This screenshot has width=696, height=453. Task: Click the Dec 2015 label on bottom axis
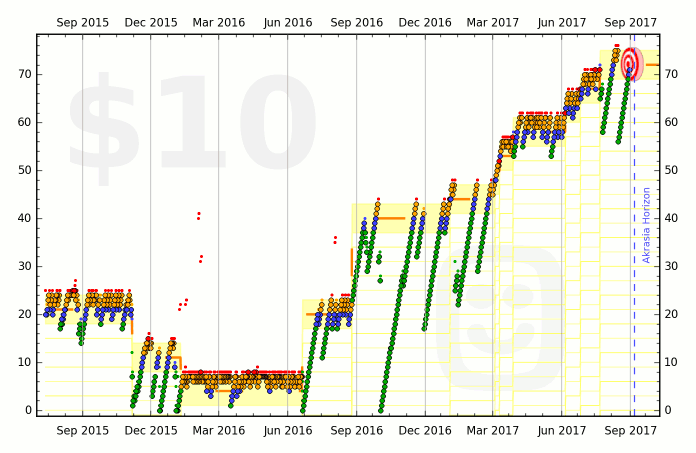pos(150,430)
